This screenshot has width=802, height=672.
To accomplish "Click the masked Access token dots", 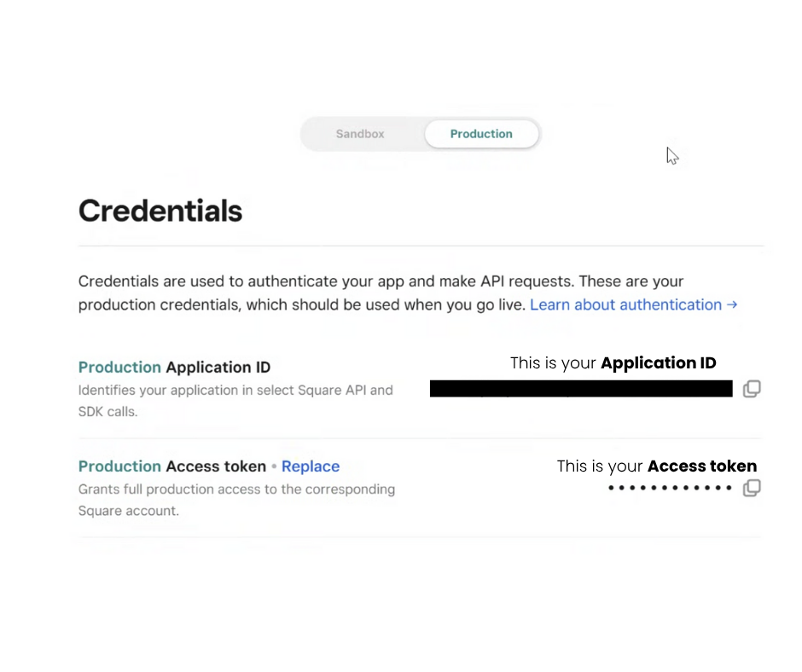I will coord(670,488).
